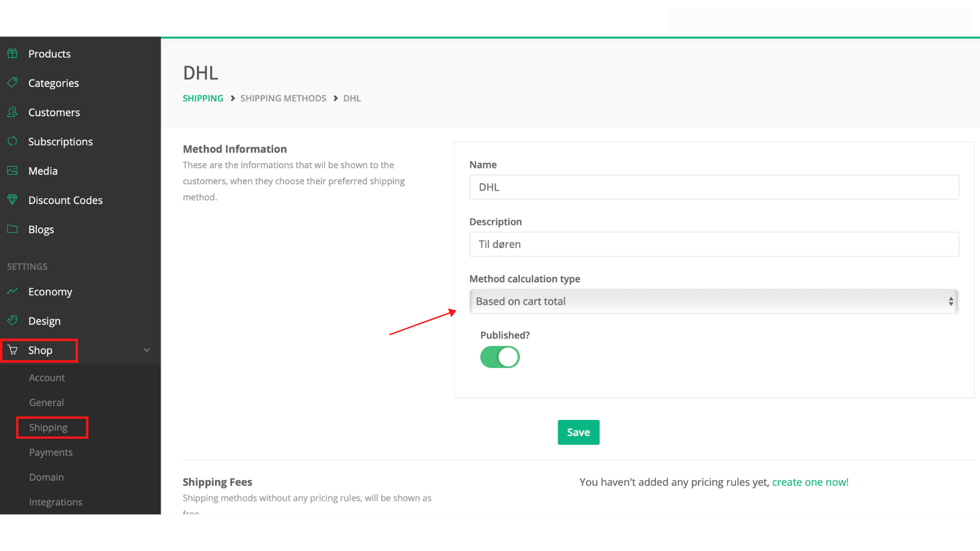Go to Customers section
980x551 pixels.
point(54,112)
